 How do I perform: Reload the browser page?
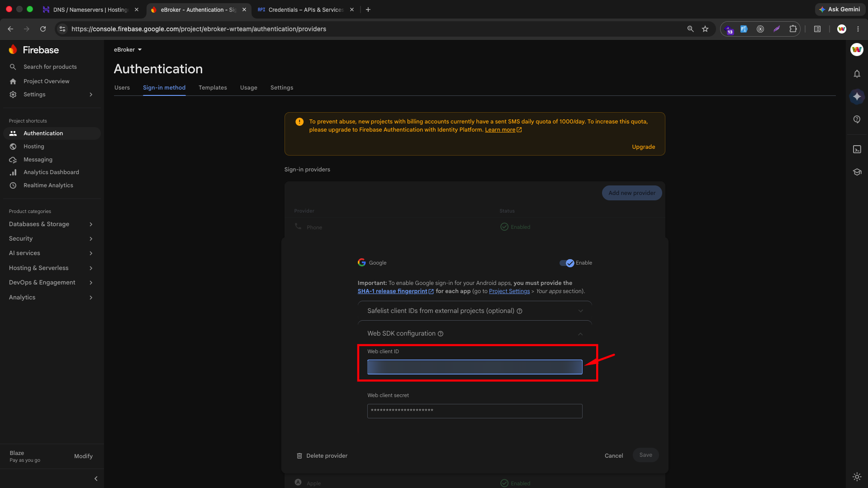coord(43,29)
